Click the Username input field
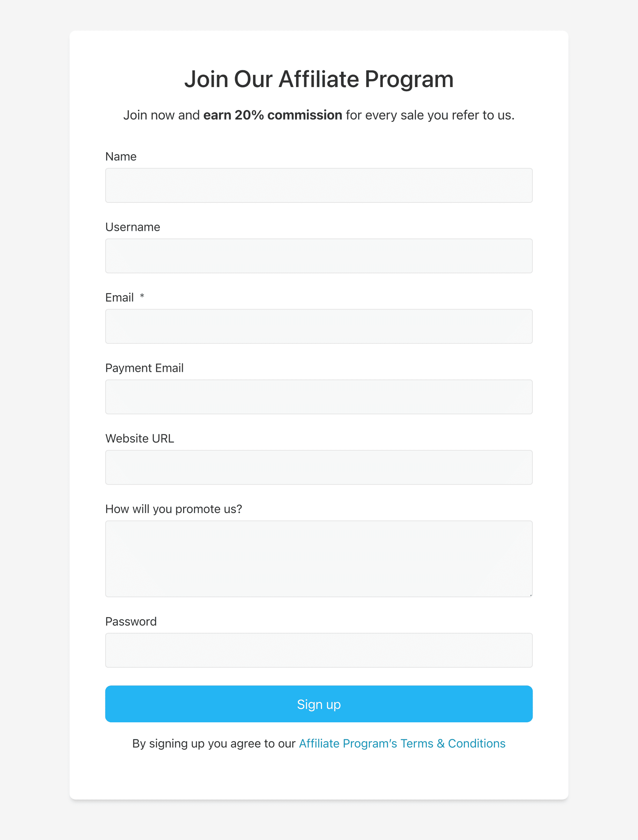The height and width of the screenshot is (840, 638). [319, 255]
